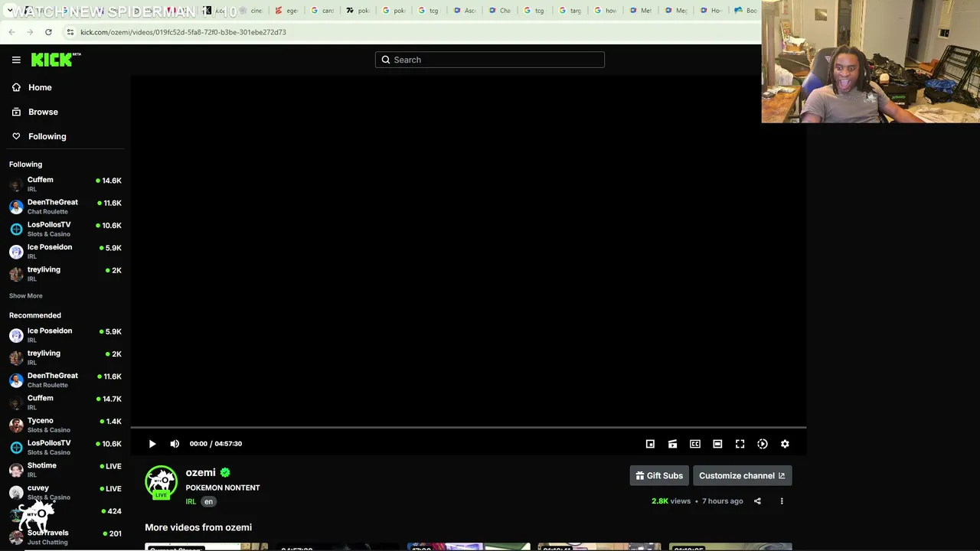Open video settings gear
This screenshot has height=551, width=980.
pyautogui.click(x=785, y=444)
